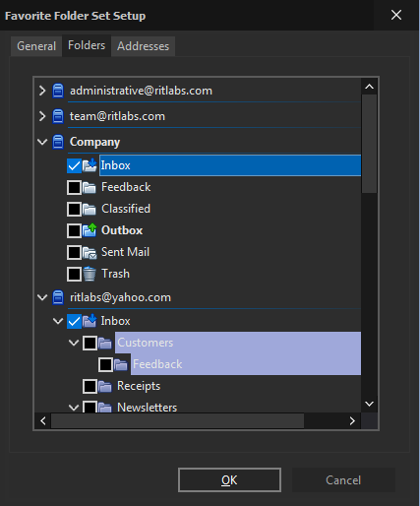Viewport: 420px width, 506px height.
Task: Click the Company Inbox folder icon
Action: point(90,165)
